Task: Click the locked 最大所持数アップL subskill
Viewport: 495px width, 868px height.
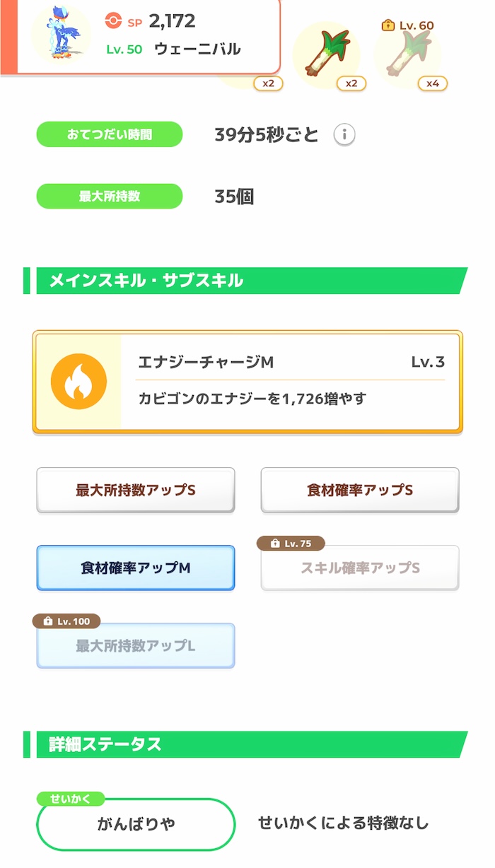Action: pos(135,645)
